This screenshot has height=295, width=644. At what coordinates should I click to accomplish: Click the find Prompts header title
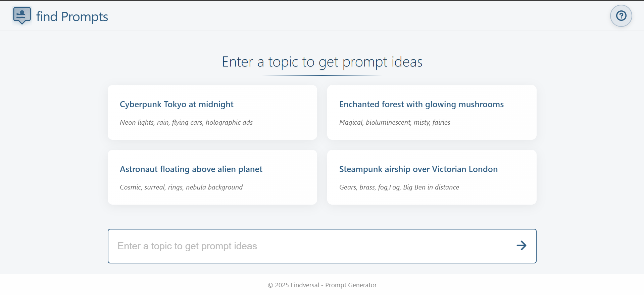(72, 16)
